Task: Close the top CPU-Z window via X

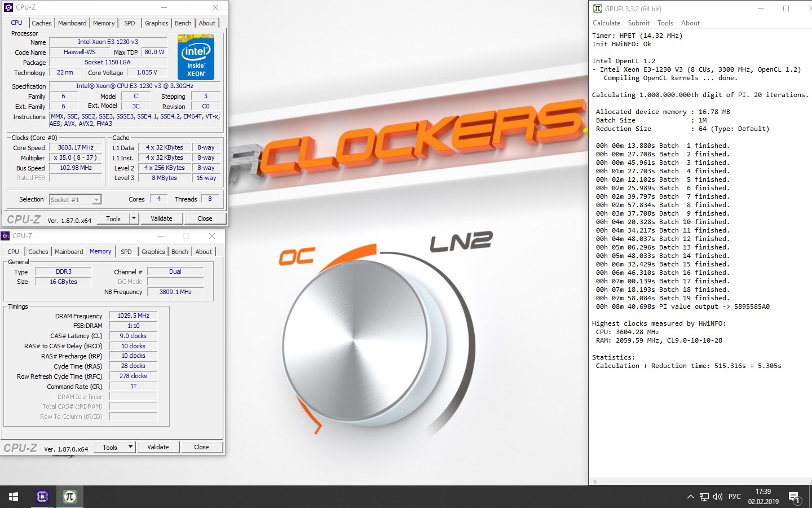Action: point(215,7)
